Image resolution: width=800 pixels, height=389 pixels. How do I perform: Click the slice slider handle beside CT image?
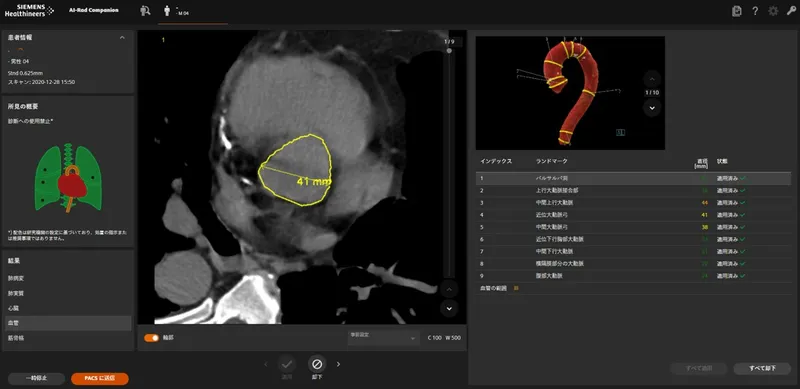(449, 51)
